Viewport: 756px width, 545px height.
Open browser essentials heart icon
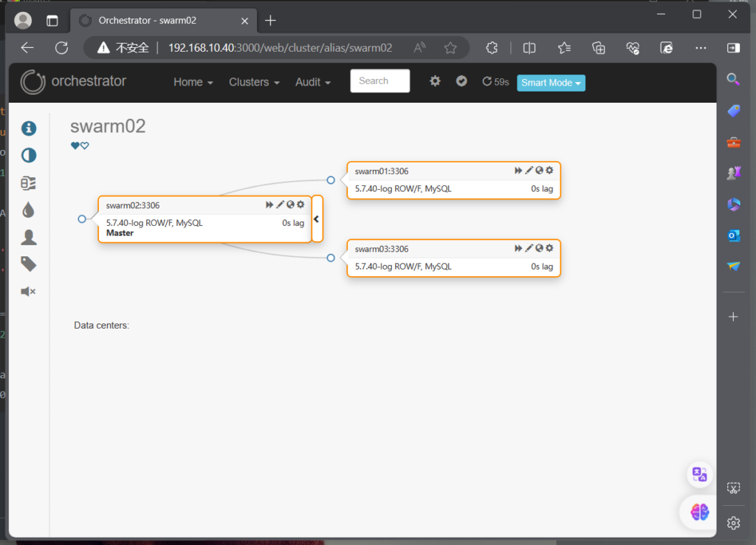(x=633, y=48)
